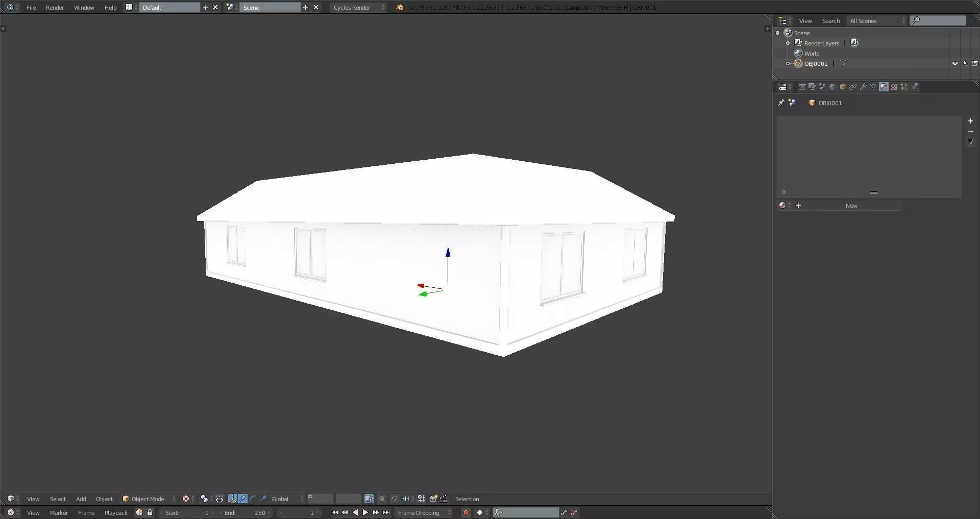Screen dimensions: 980x519
Task: Open the World properties tab icon
Action: [x=832, y=87]
